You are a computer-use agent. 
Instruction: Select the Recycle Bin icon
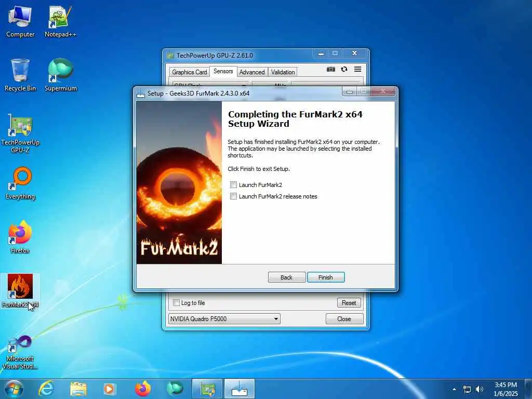20,75
